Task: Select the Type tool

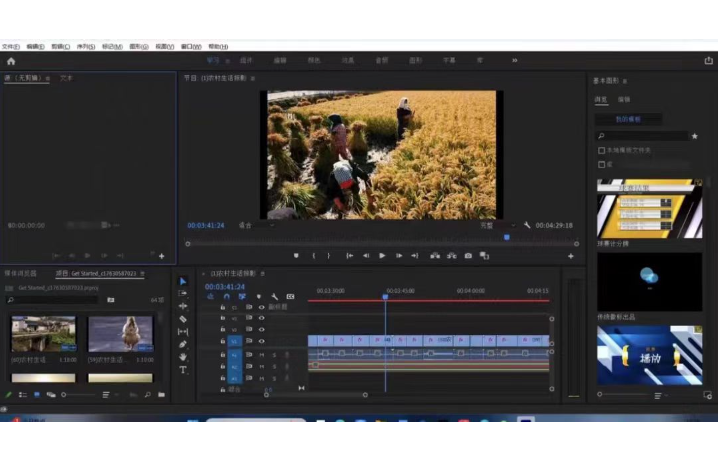Action: [183, 369]
